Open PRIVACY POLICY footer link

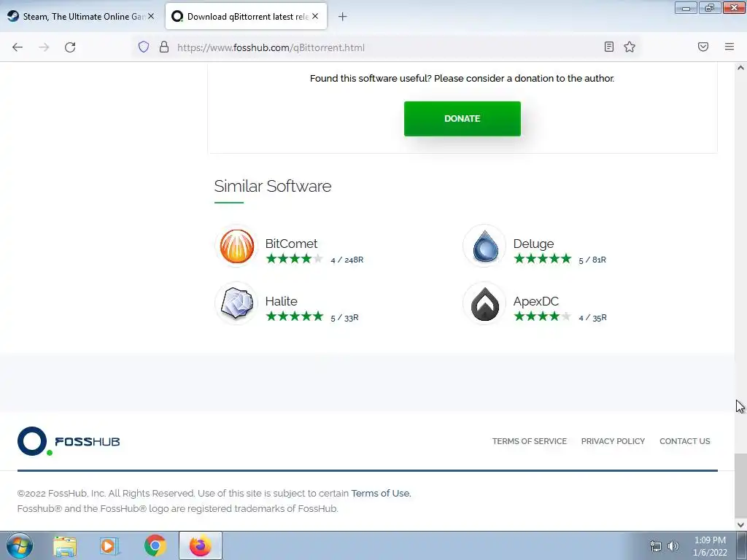613,441
